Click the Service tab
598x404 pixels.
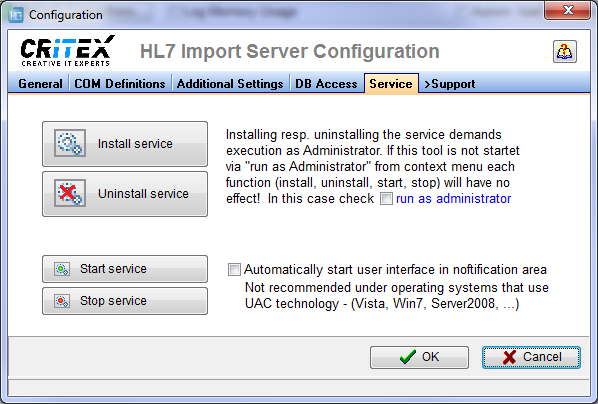(391, 84)
